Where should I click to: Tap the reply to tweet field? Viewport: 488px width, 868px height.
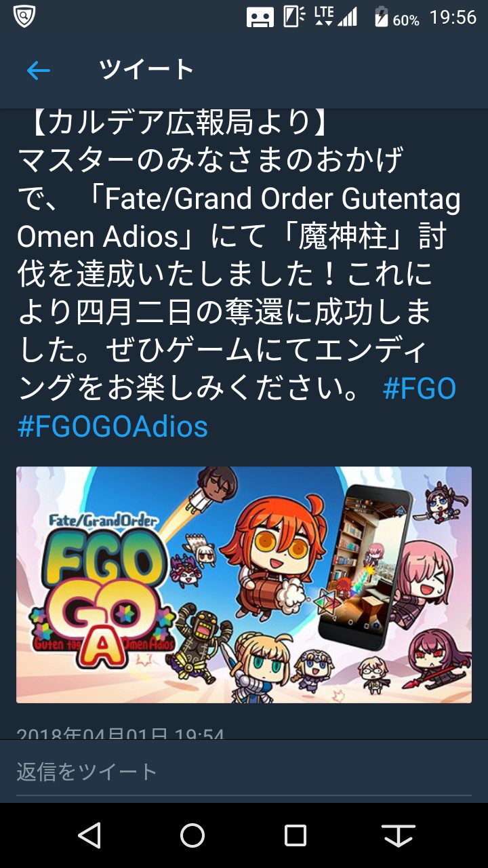pyautogui.click(x=244, y=772)
